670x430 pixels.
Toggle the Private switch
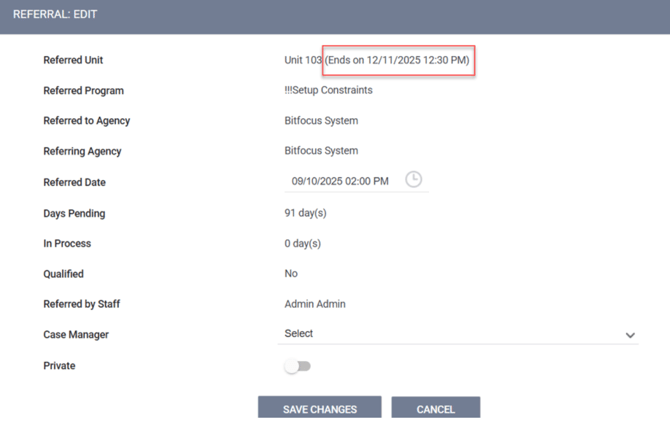click(x=298, y=366)
